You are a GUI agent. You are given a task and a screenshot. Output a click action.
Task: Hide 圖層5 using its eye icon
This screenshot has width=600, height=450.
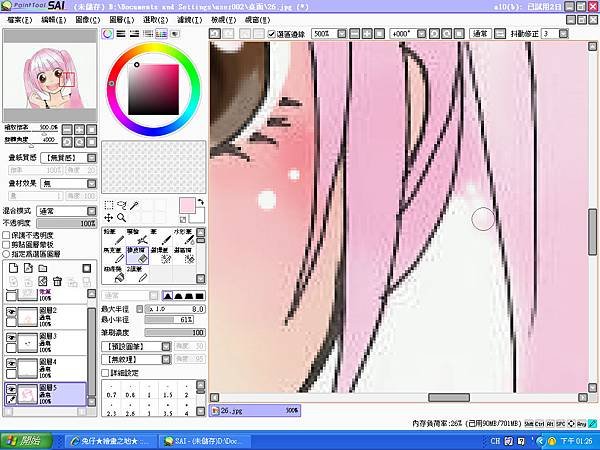(x=11, y=389)
